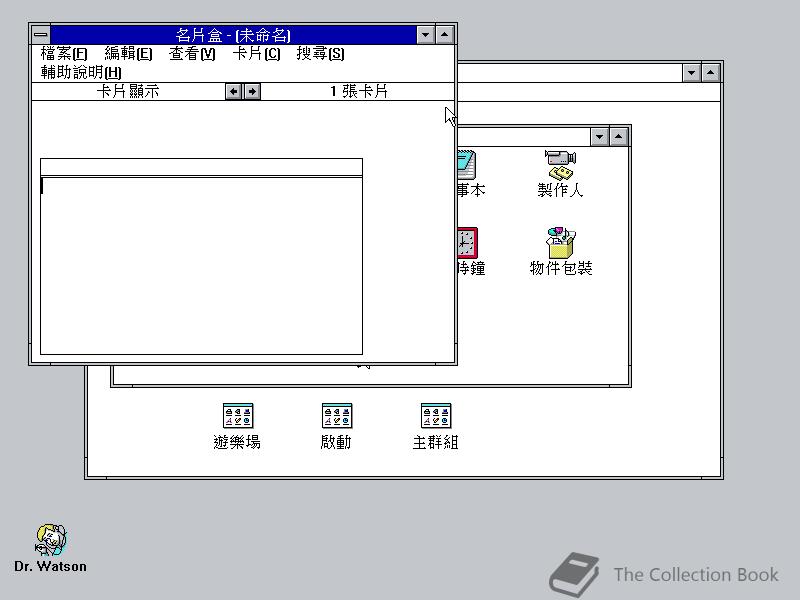
Task: Open the 卡片(C) menu
Action: [x=256, y=54]
